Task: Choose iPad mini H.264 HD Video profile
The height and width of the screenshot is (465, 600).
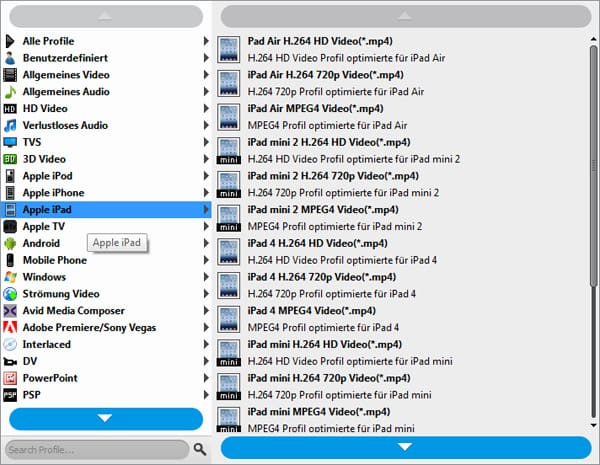Action: [x=403, y=352]
